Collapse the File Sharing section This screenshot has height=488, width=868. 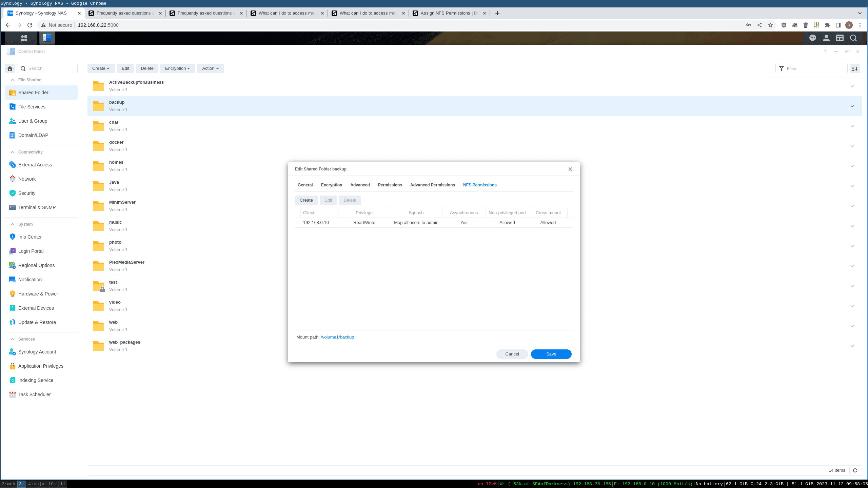click(13, 80)
